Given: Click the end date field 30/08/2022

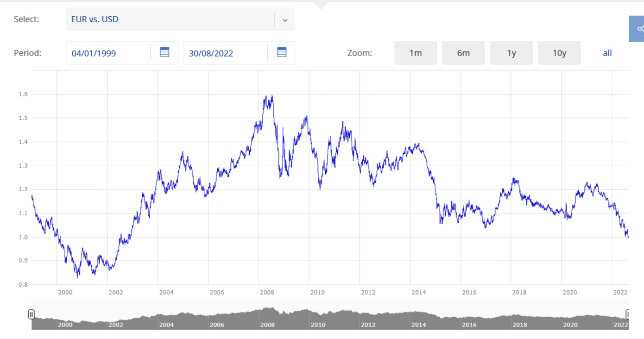Looking at the screenshot, I should (225, 53).
